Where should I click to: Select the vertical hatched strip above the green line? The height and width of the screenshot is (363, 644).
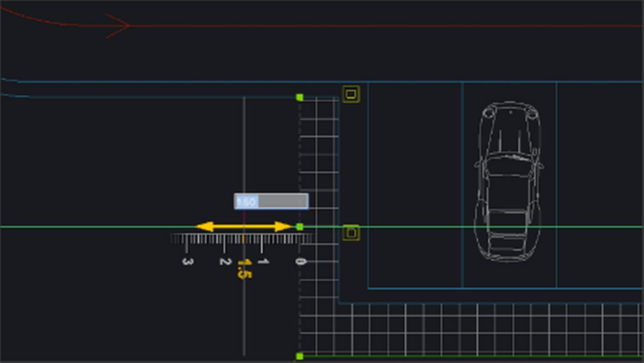click(319, 156)
